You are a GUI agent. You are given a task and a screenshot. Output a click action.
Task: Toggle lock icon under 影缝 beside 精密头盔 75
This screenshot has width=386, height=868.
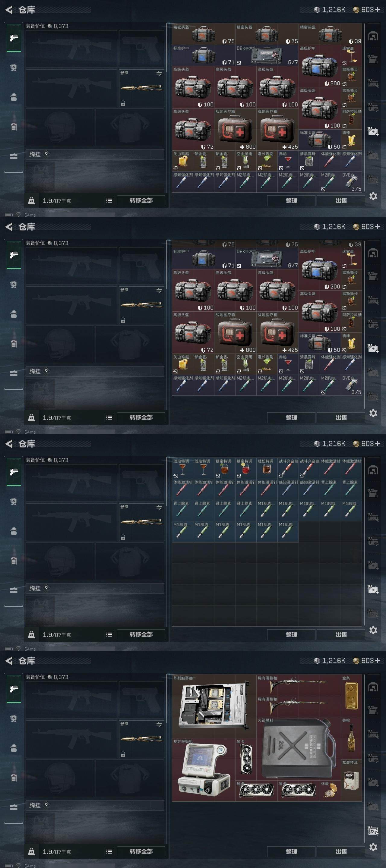[x=123, y=103]
